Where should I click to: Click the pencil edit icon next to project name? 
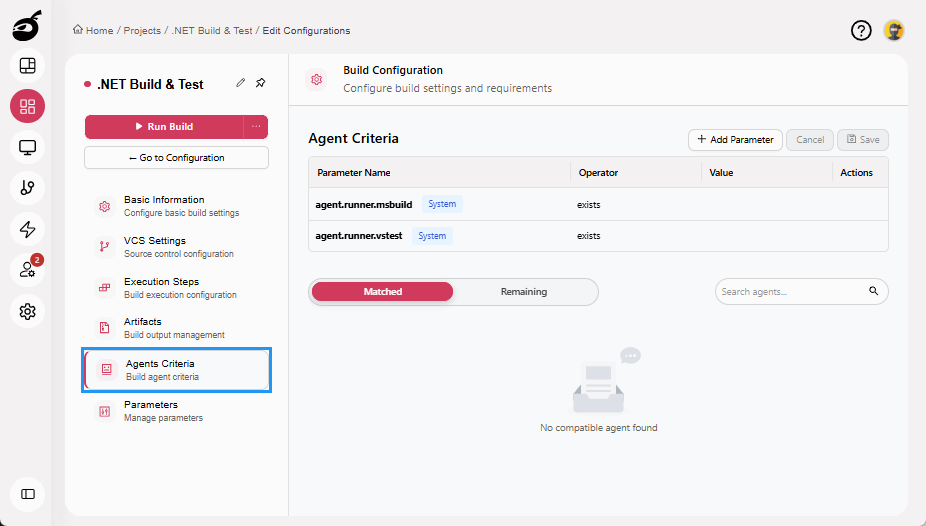pyautogui.click(x=240, y=83)
